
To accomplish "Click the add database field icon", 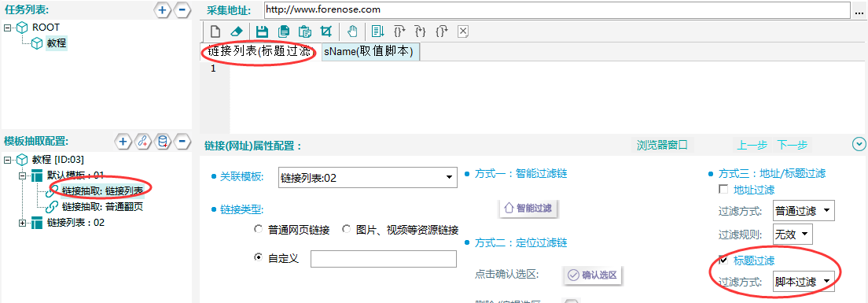I will [162, 141].
